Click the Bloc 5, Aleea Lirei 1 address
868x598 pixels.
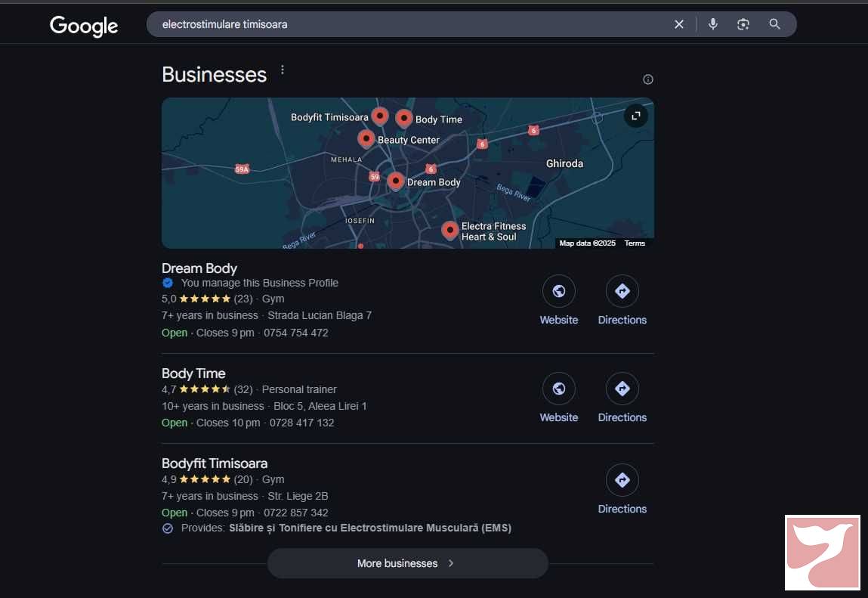click(320, 406)
